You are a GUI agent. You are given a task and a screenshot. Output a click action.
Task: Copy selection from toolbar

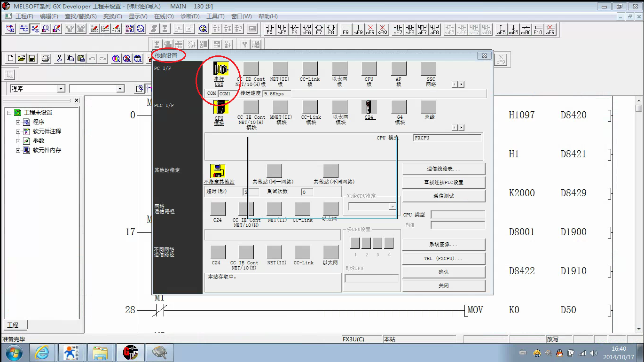click(70, 59)
